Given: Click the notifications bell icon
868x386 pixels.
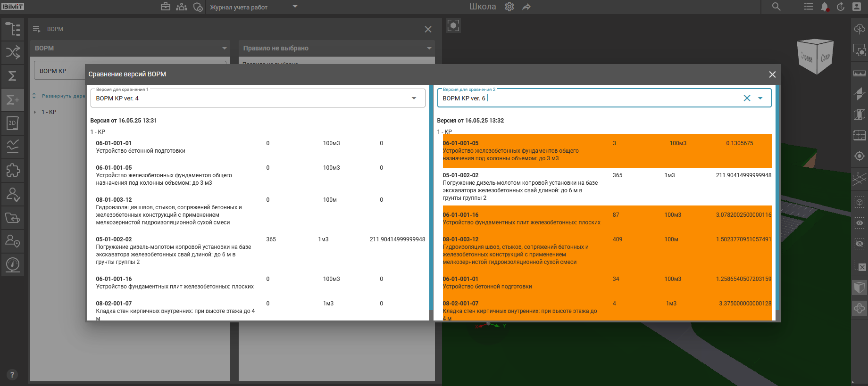Looking at the screenshot, I should coord(824,7).
